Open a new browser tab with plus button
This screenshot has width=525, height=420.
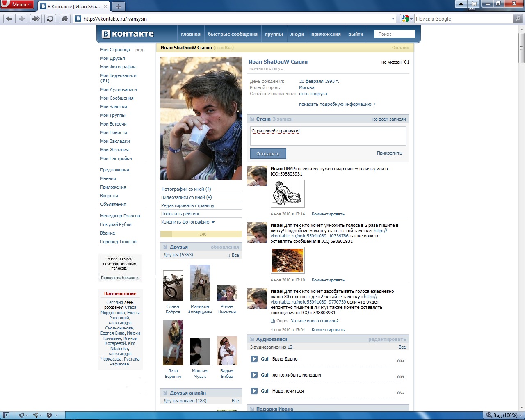pyautogui.click(x=118, y=6)
